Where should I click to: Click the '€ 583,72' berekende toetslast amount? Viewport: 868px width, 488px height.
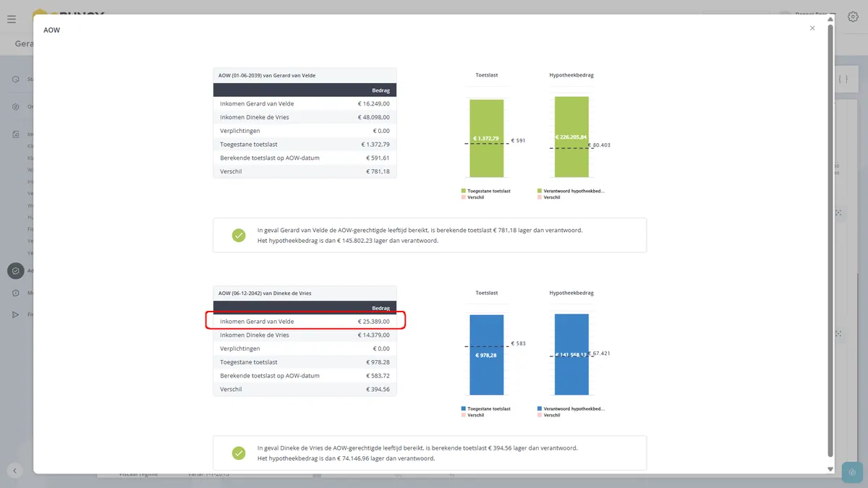[378, 375]
